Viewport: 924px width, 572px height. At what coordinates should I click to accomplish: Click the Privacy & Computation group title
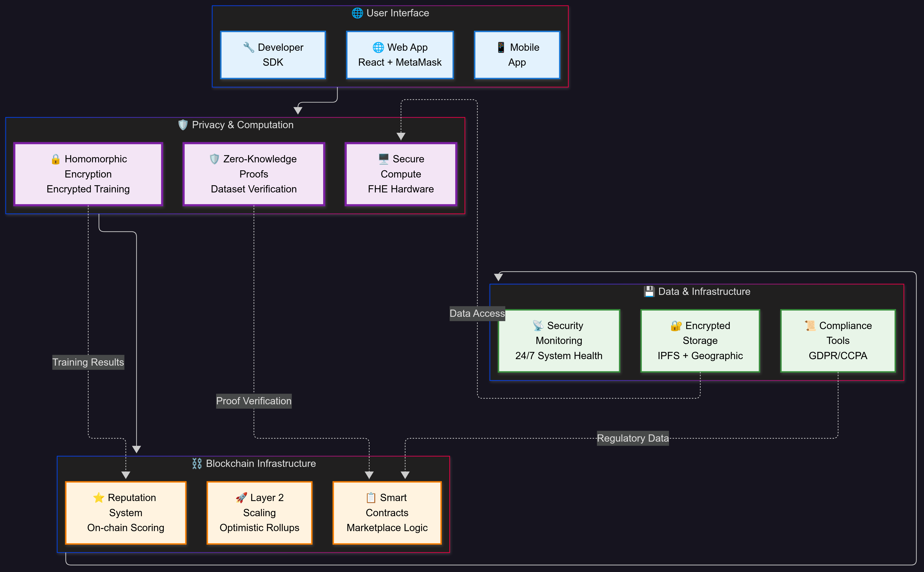pyautogui.click(x=242, y=125)
